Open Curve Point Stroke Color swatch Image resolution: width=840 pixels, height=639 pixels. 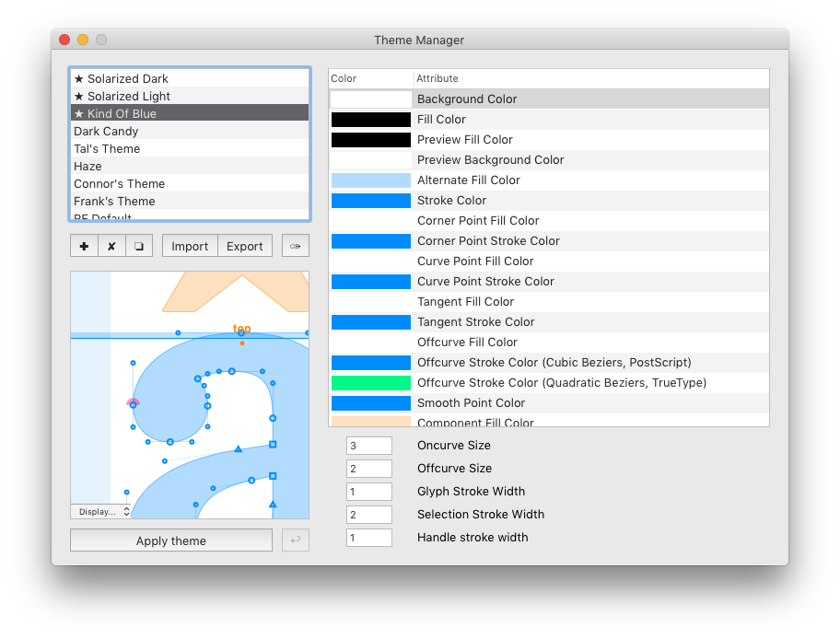tap(370, 281)
